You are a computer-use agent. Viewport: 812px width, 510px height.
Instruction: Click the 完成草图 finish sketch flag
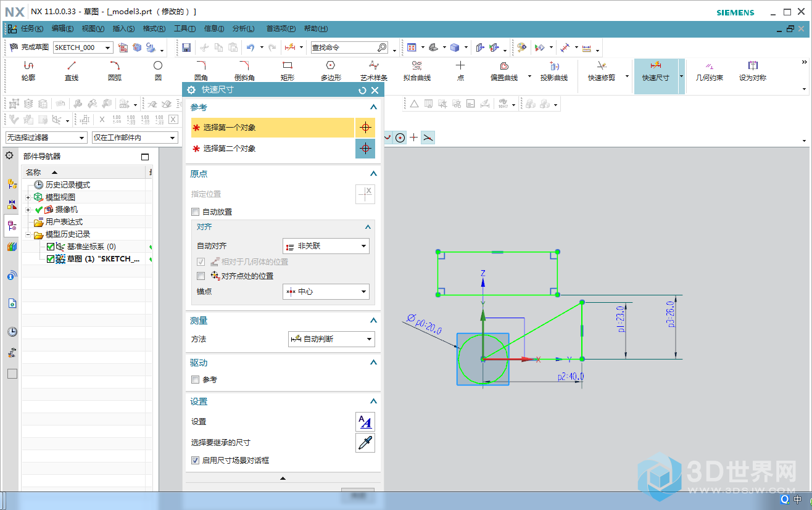[x=29, y=47]
